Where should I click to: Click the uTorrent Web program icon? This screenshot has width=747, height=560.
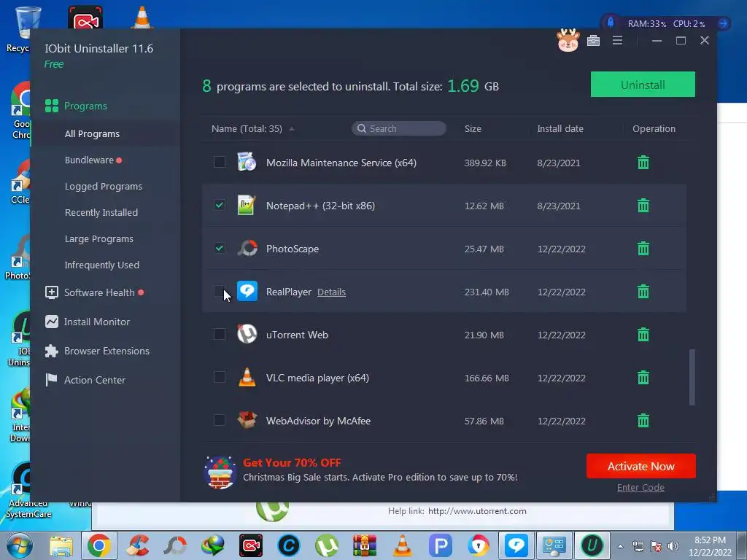pyautogui.click(x=247, y=334)
